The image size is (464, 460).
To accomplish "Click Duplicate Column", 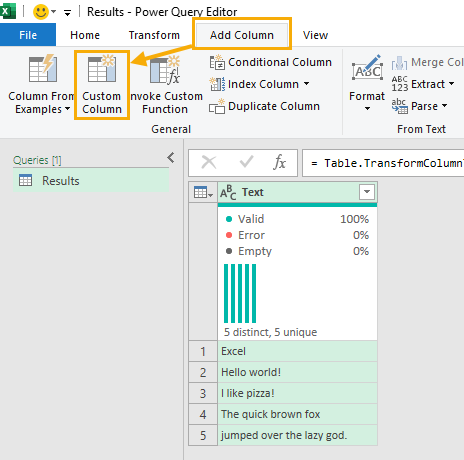I will point(264,106).
